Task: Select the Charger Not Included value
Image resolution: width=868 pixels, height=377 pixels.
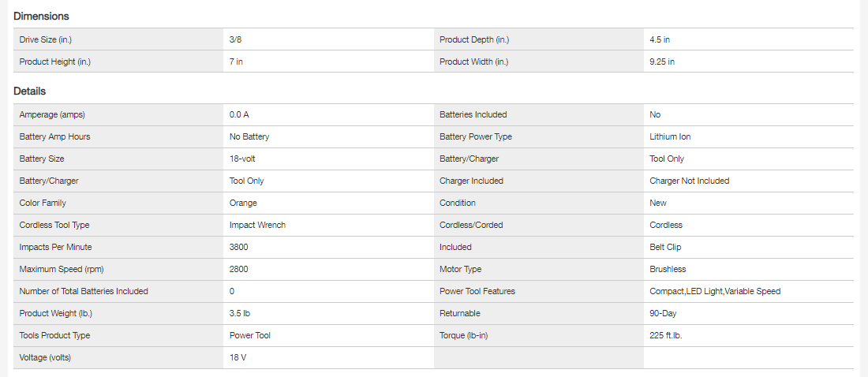Action: [689, 181]
